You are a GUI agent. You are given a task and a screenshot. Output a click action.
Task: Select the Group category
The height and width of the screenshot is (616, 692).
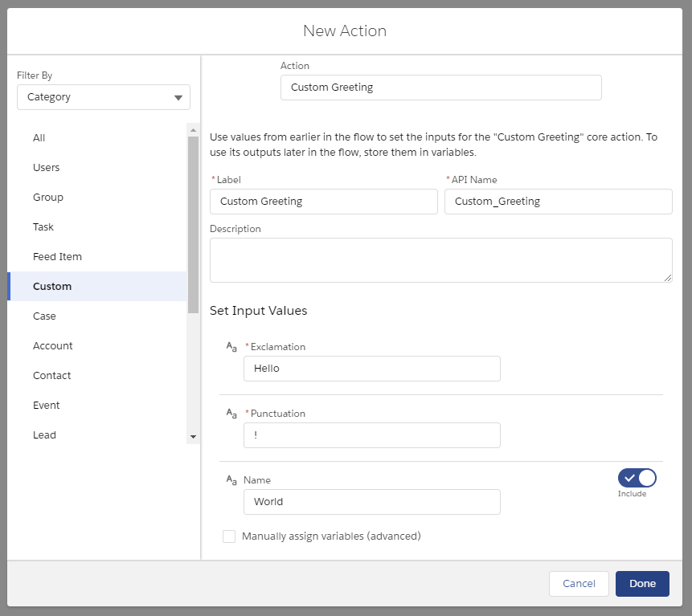[x=47, y=197]
